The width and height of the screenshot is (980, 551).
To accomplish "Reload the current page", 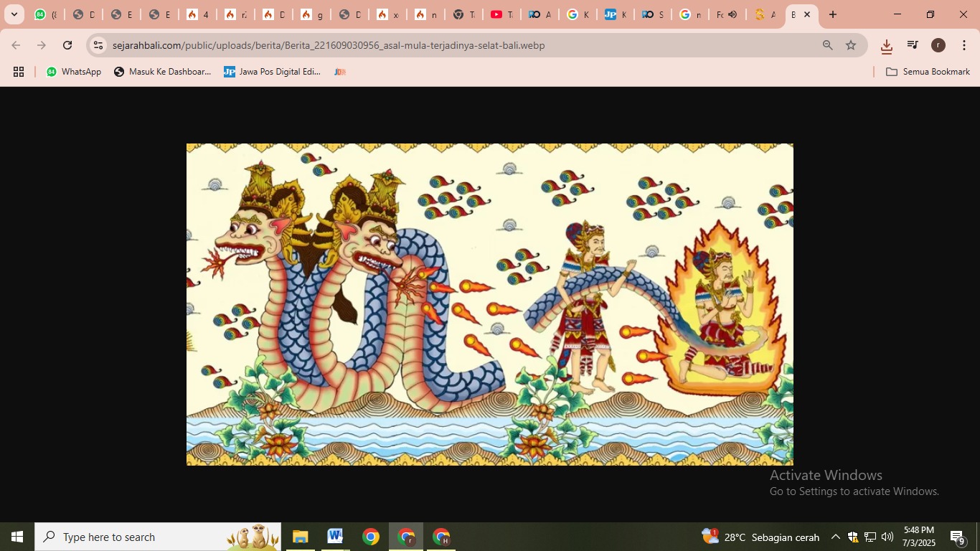I will [67, 45].
